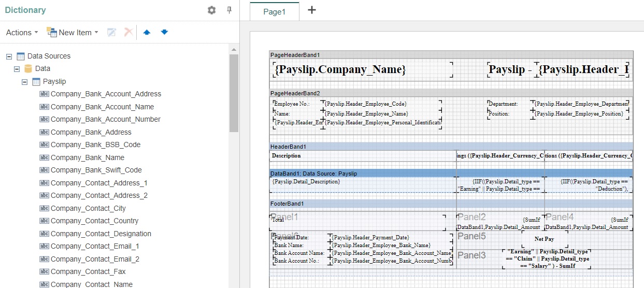Select Company_Bank_Name field
644x288 pixels.
pos(87,157)
